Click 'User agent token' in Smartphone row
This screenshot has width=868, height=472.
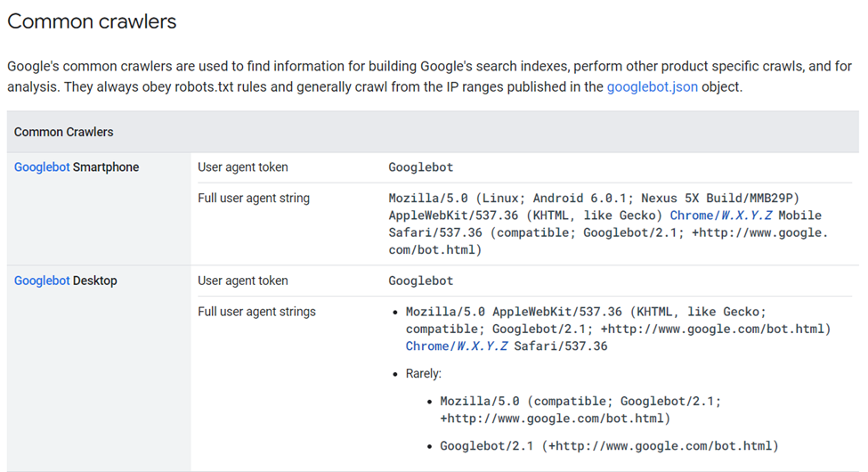pyautogui.click(x=243, y=167)
